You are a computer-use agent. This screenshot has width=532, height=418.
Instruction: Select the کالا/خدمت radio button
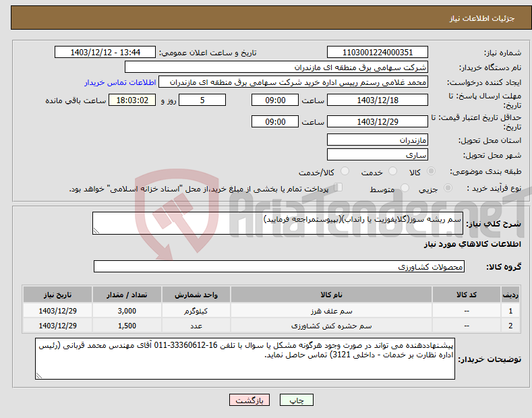[x=345, y=171]
